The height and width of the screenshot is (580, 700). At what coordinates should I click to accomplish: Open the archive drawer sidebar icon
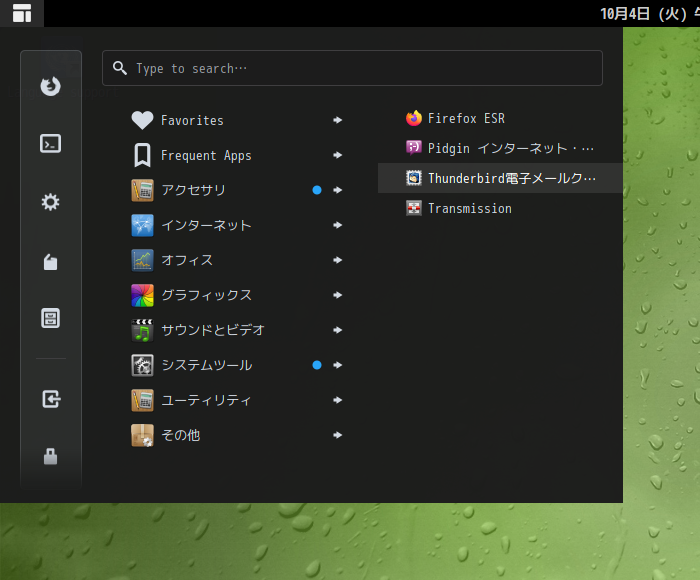(x=50, y=318)
